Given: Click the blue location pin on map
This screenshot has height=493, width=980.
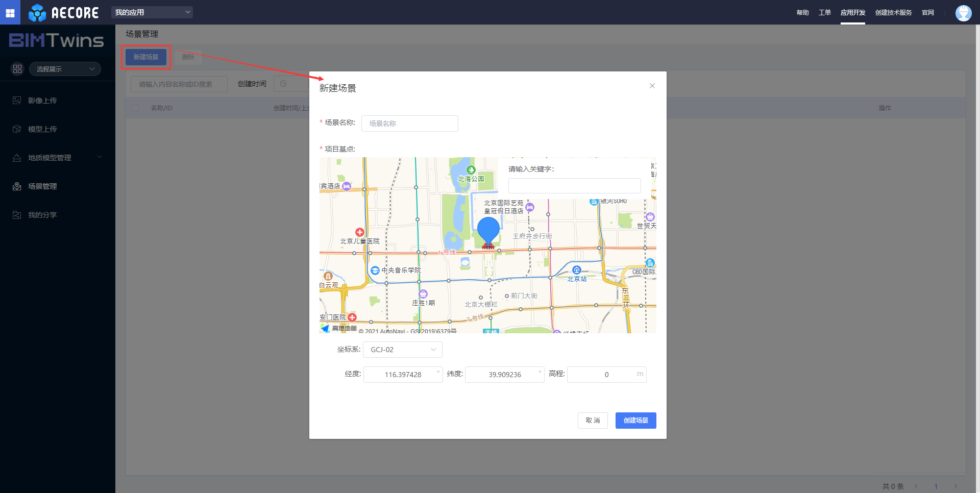Looking at the screenshot, I should click(x=488, y=230).
